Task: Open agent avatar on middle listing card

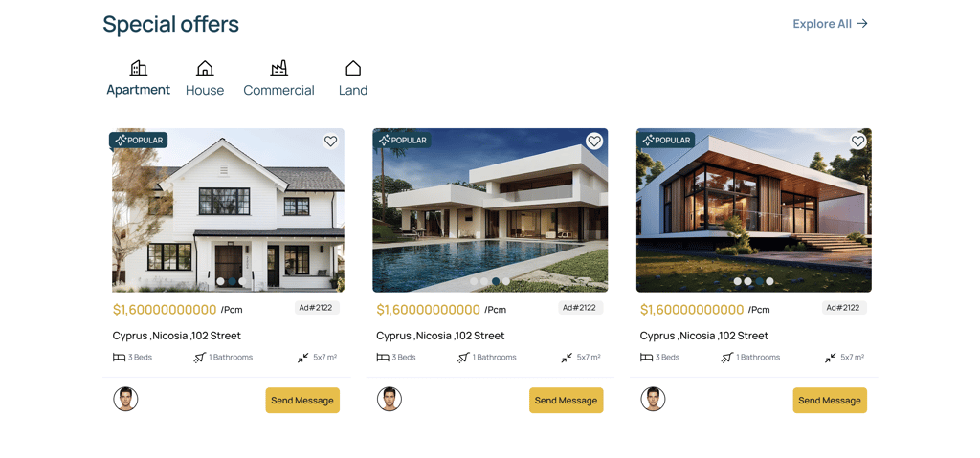Action: coord(390,399)
